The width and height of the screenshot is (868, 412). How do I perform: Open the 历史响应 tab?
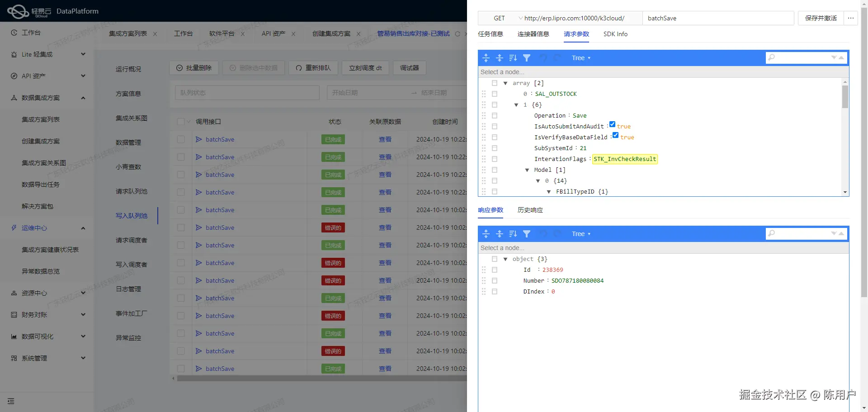pyautogui.click(x=529, y=210)
